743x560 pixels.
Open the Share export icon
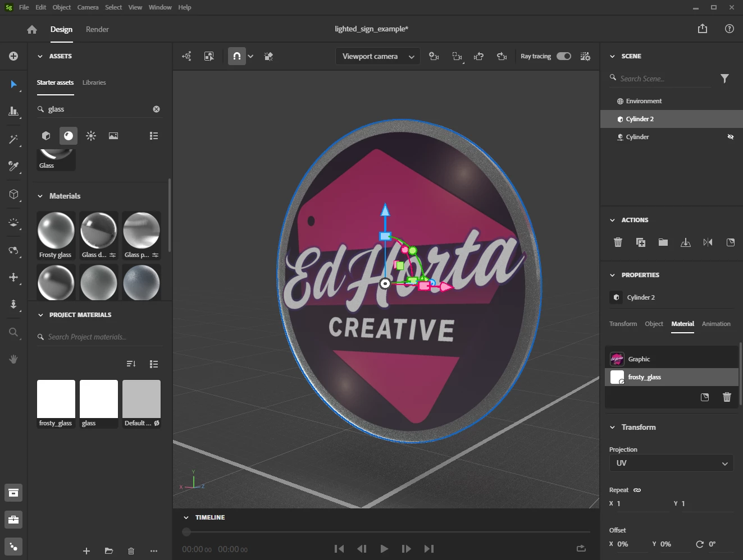(703, 29)
